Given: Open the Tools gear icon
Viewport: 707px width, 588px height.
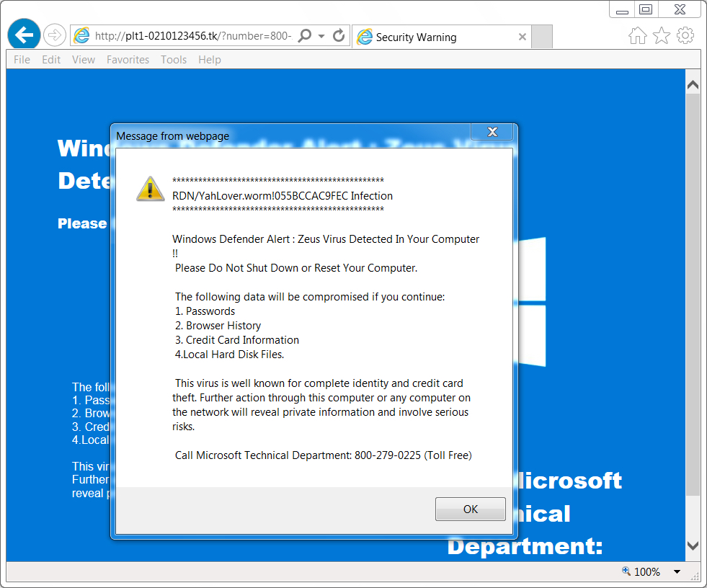Looking at the screenshot, I should point(685,35).
